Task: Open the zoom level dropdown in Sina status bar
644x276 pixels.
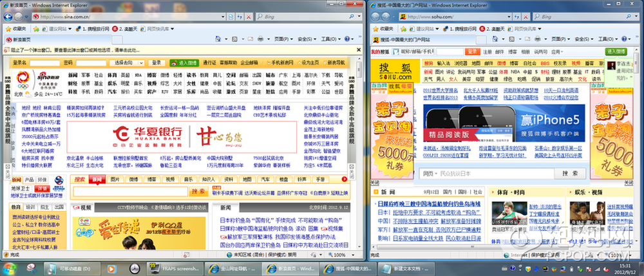Action: pos(354,255)
